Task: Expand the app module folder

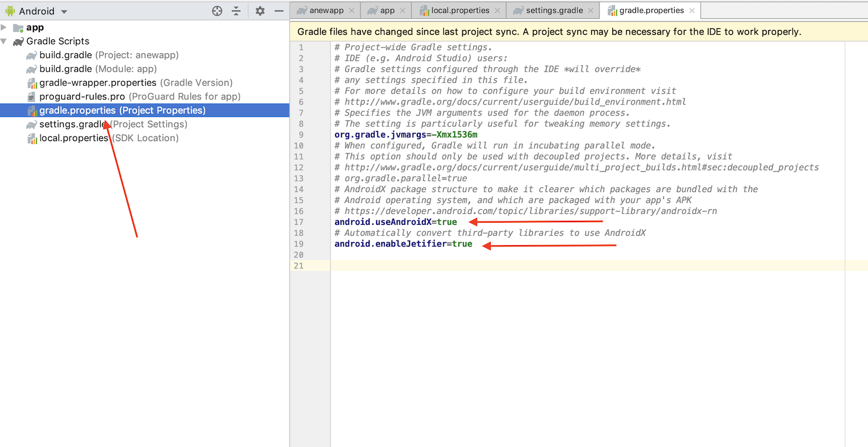Action: click(5, 28)
